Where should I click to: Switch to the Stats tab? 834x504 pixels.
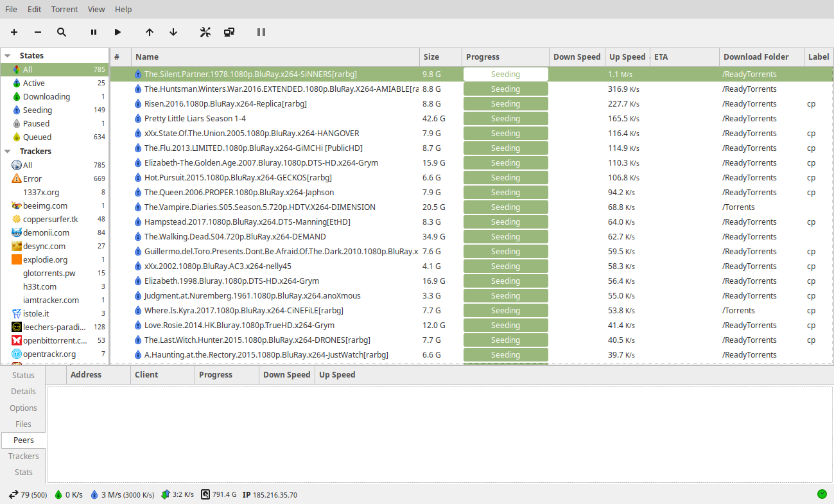coord(24,472)
